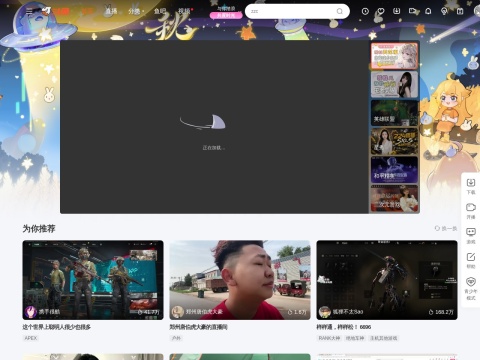Viewport: 480px width, 360px height.
Task: Click the 绝地军神 tag
Action: tap(355, 338)
